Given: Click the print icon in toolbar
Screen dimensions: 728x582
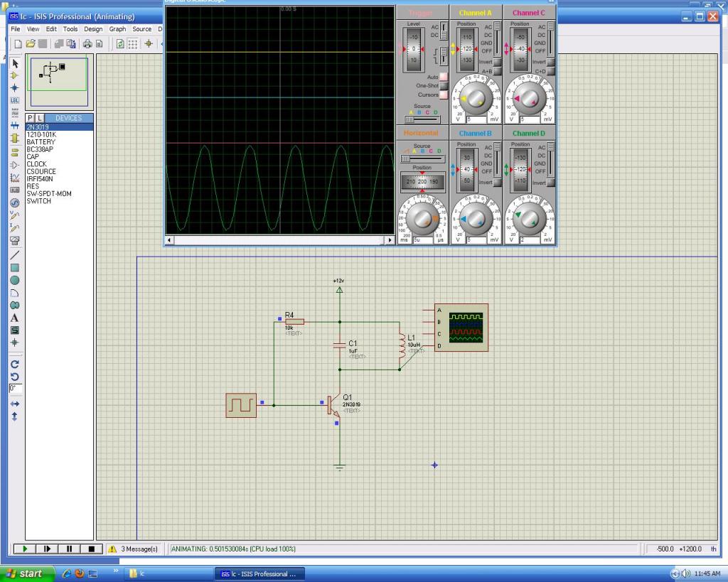Looking at the screenshot, I should (87, 43).
